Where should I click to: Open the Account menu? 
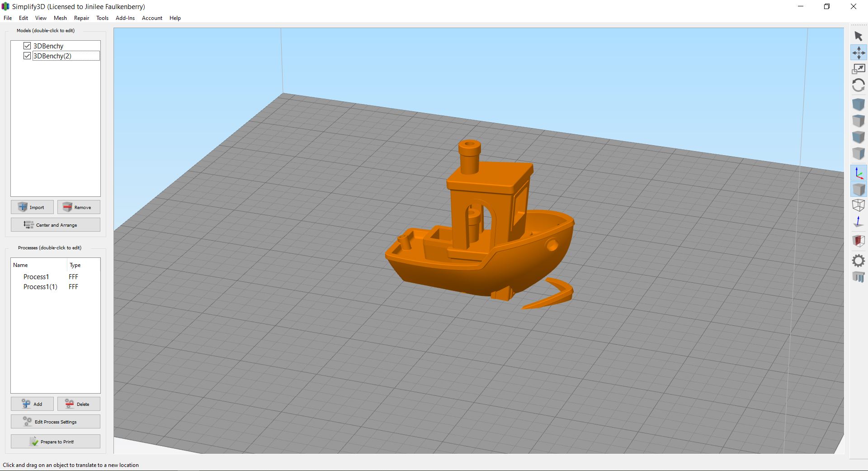[x=152, y=18]
